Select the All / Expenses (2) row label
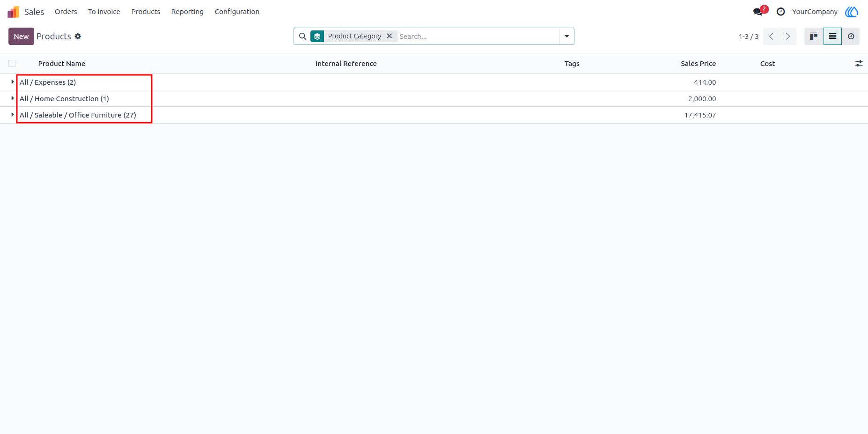 (x=48, y=82)
